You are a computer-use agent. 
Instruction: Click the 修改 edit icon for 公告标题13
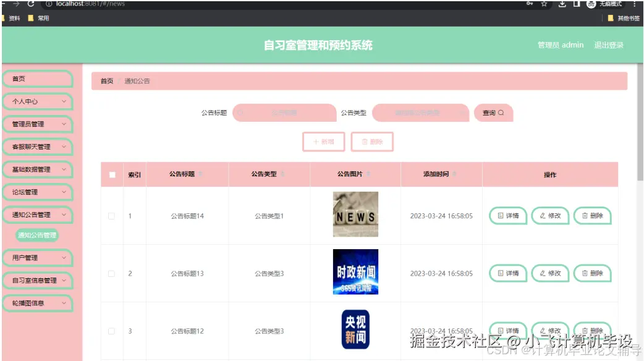pos(543,273)
